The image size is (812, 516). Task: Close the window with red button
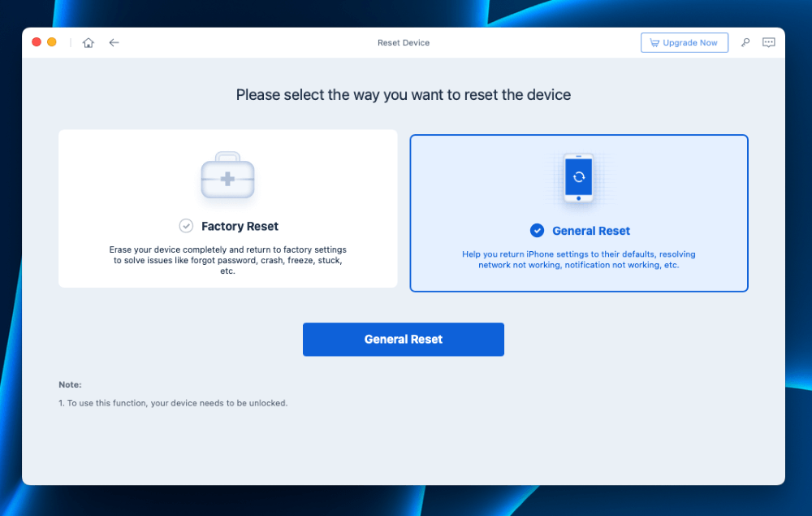(x=37, y=42)
